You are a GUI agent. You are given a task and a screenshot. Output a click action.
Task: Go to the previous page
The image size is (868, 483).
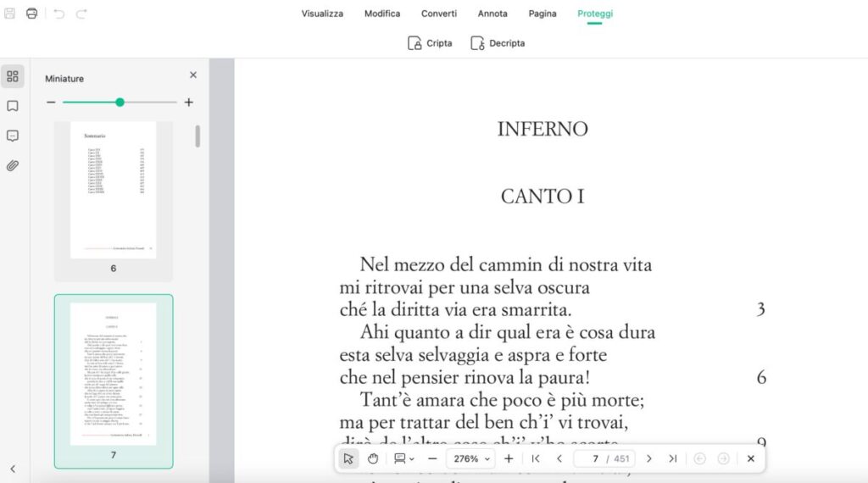pos(559,458)
